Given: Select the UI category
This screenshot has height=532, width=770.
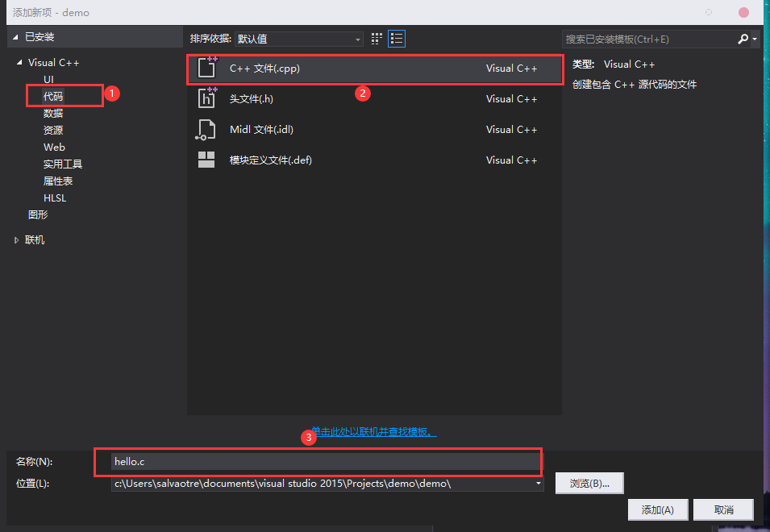Looking at the screenshot, I should tap(48, 79).
